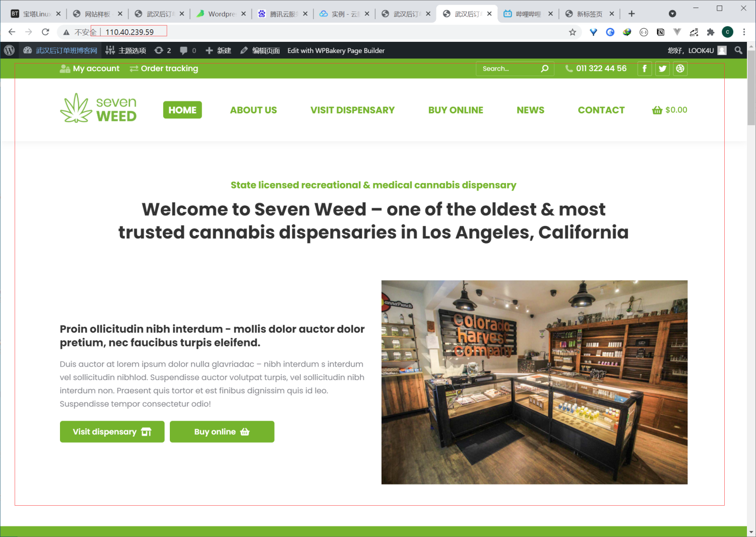
Task: Open the shopping cart showing $0.00
Action: (x=670, y=110)
